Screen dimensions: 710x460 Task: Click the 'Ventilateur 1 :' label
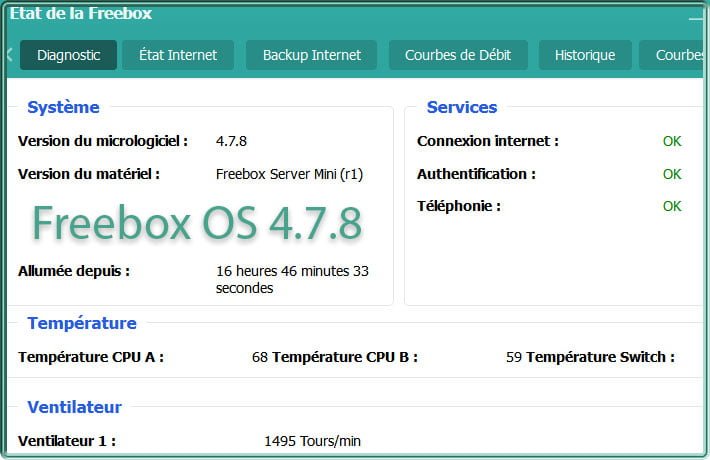pyautogui.click(x=67, y=441)
